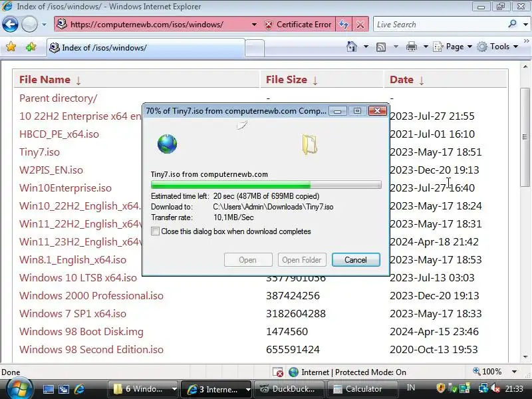Click the RSS Feeds icon
The width and height of the screenshot is (532, 399).
point(381,47)
